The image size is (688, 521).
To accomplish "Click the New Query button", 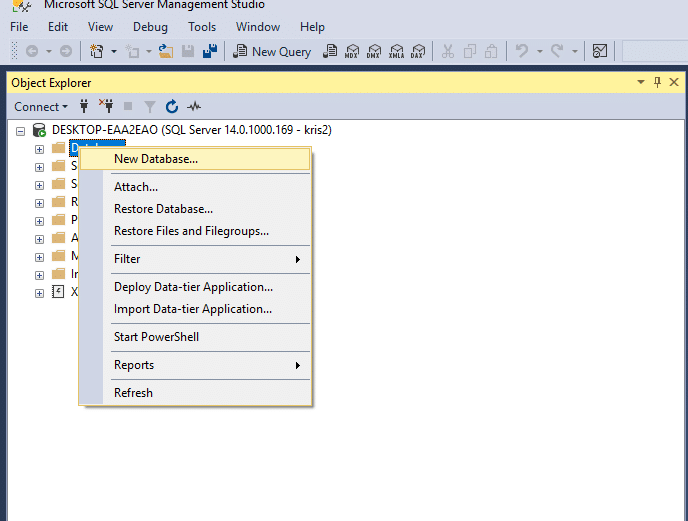I will click(x=272, y=52).
